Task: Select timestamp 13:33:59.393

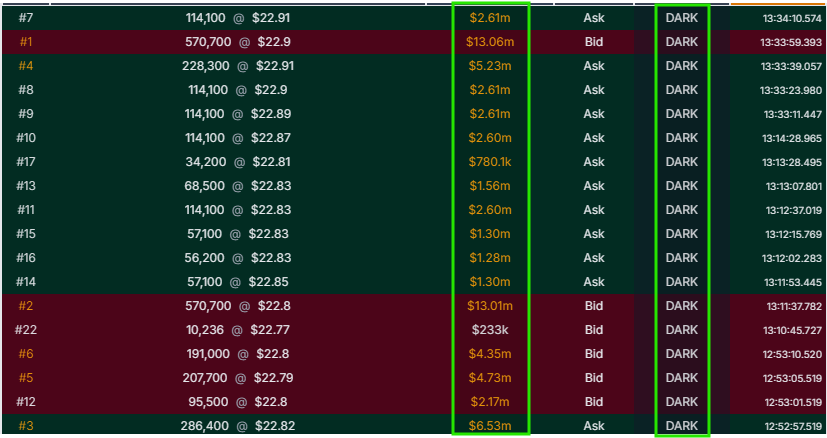Action: pyautogui.click(x=791, y=43)
